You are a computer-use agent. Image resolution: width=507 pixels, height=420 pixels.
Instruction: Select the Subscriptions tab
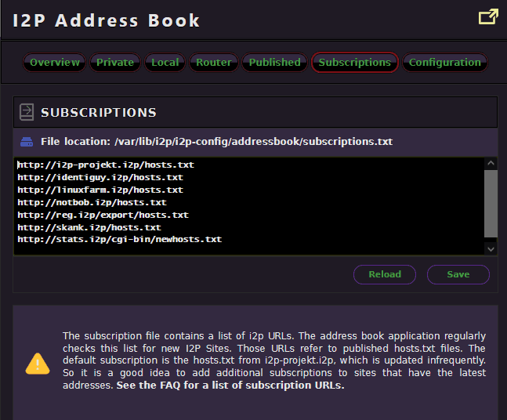[355, 63]
